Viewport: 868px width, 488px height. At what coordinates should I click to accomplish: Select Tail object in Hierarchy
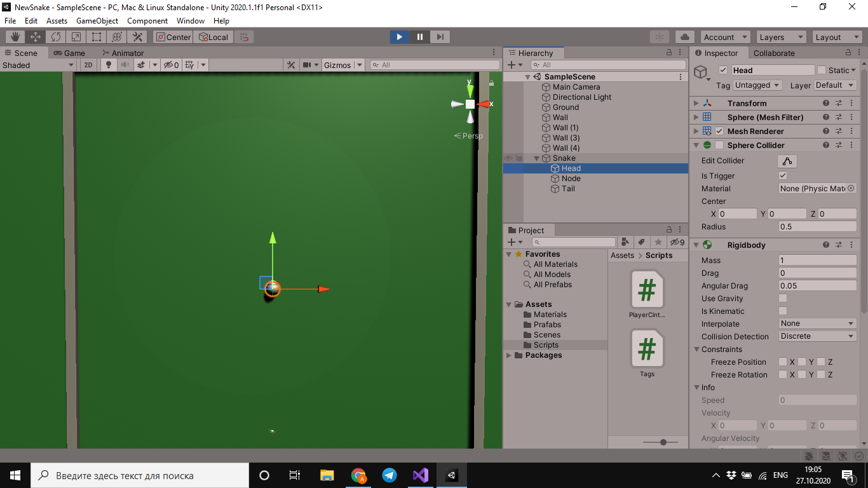pyautogui.click(x=568, y=189)
